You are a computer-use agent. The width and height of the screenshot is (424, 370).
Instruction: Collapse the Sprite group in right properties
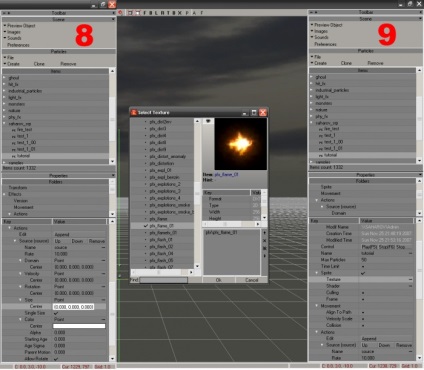317,273
